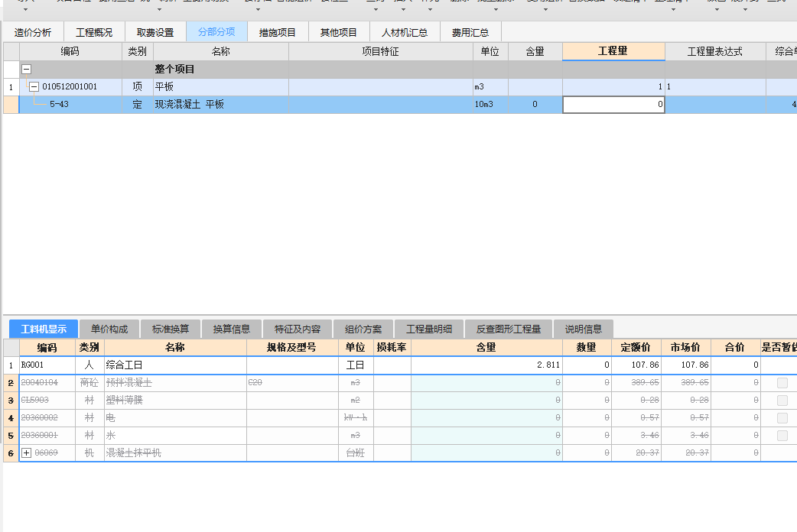Click the upper table 单位 column header
This screenshot has height=532, width=797.
(x=490, y=51)
